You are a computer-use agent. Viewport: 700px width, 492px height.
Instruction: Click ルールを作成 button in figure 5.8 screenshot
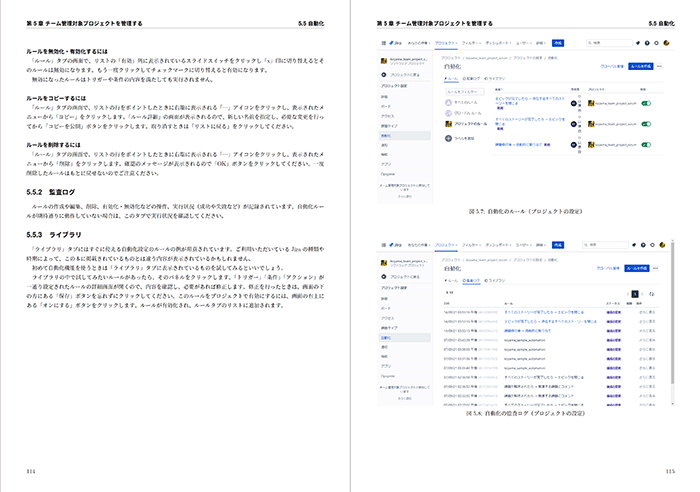pos(637,268)
